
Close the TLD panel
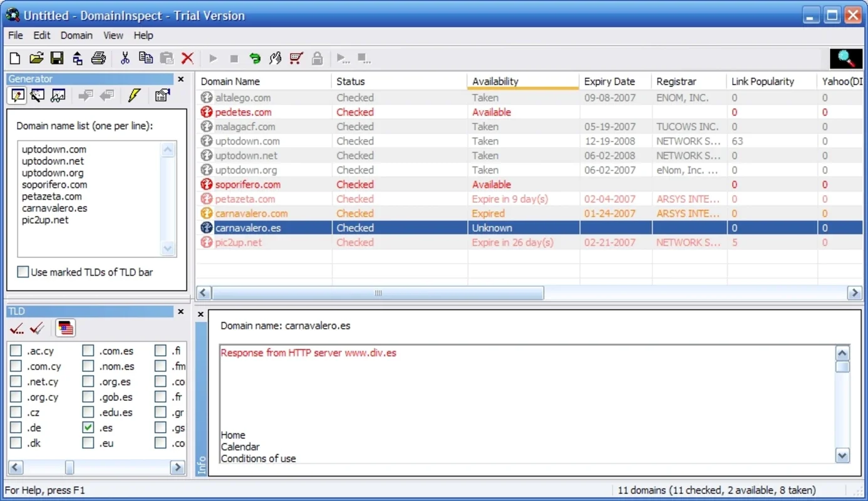tap(181, 311)
